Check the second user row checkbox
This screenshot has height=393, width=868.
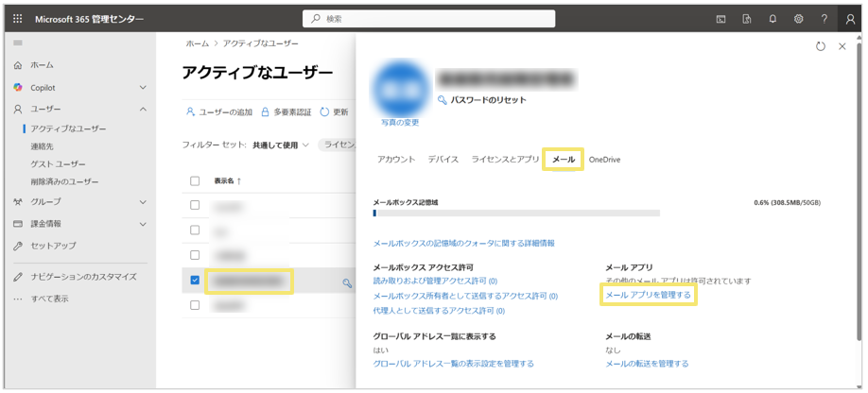[x=195, y=230]
